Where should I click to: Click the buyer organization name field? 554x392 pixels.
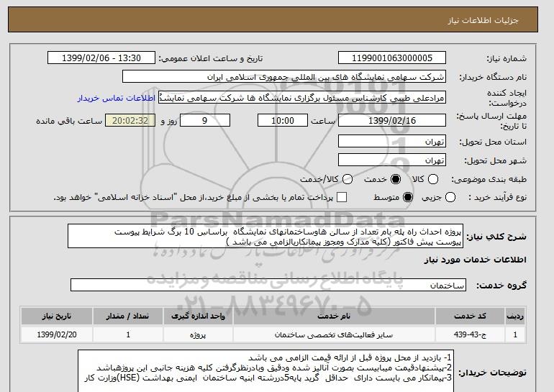(x=284, y=77)
